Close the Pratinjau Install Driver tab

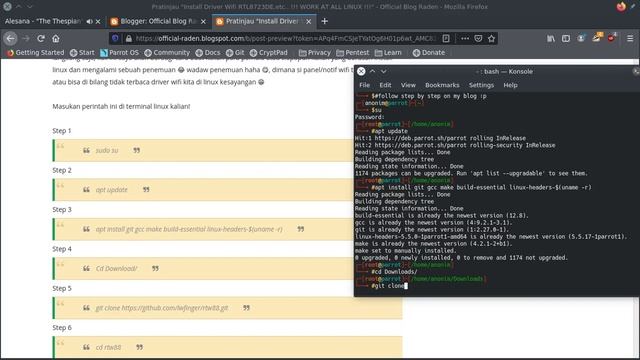(309, 22)
